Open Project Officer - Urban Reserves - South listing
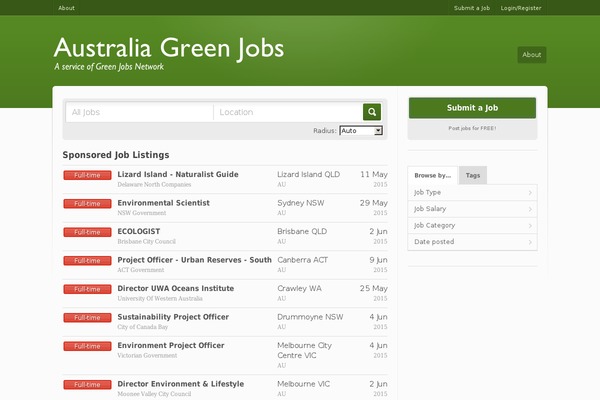This screenshot has width=600, height=400. pyautogui.click(x=194, y=260)
